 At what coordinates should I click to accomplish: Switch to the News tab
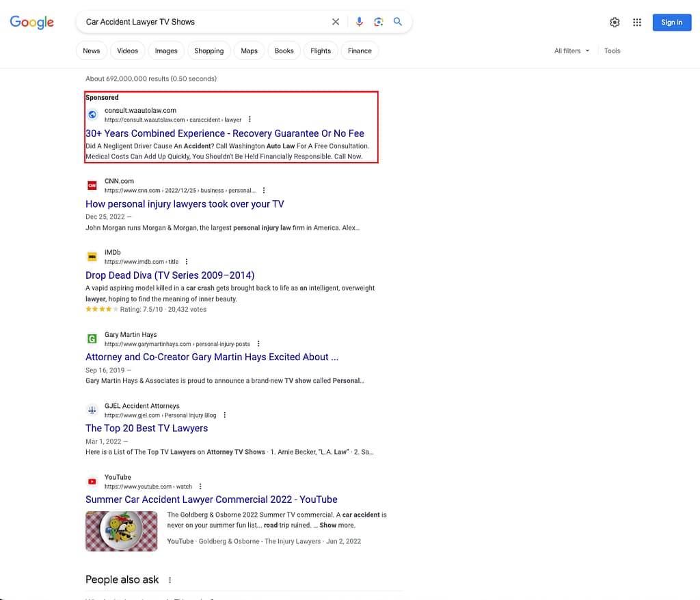point(91,51)
